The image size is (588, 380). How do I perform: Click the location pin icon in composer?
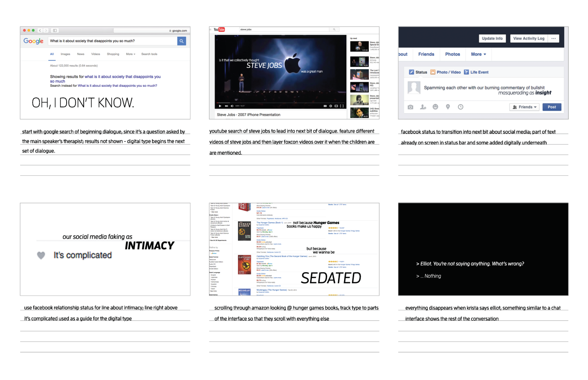click(448, 107)
